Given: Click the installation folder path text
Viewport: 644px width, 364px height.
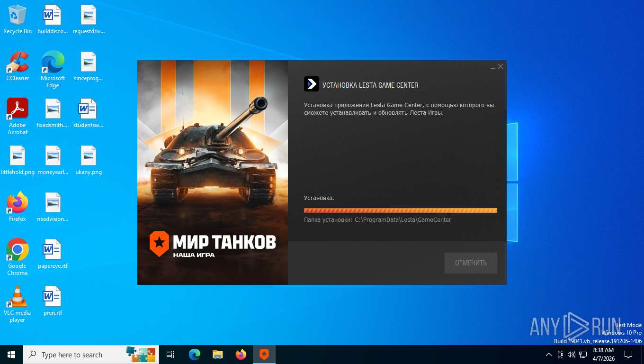Looking at the screenshot, I should [x=377, y=220].
